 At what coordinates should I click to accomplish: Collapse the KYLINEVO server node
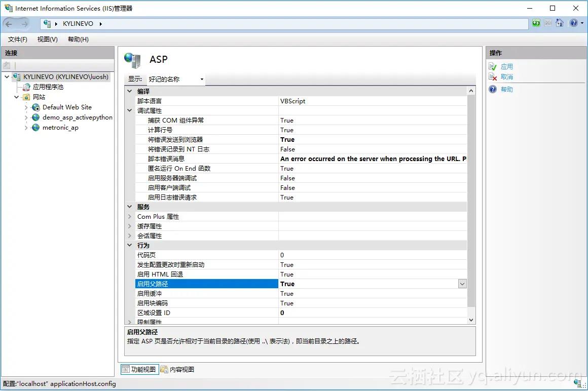click(x=7, y=77)
